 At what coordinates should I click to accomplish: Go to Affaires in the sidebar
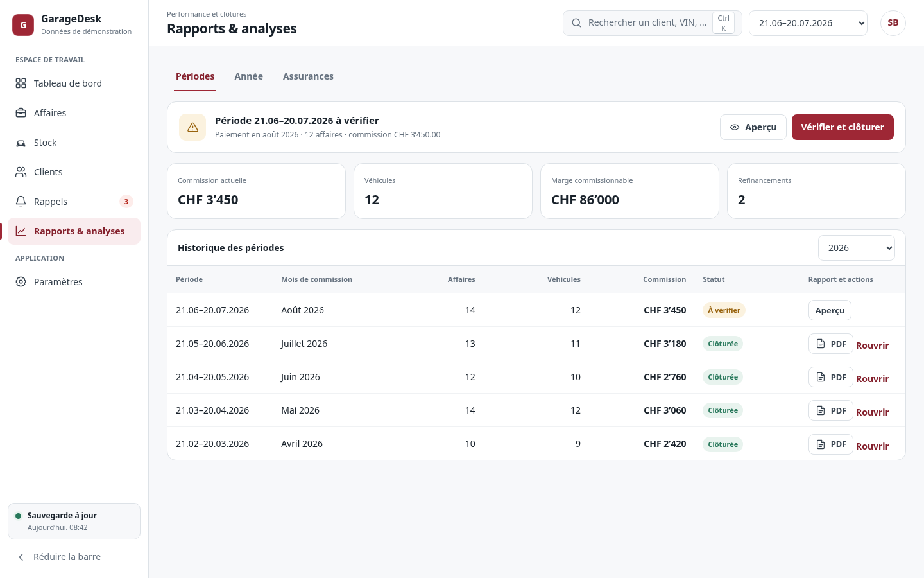click(x=74, y=113)
